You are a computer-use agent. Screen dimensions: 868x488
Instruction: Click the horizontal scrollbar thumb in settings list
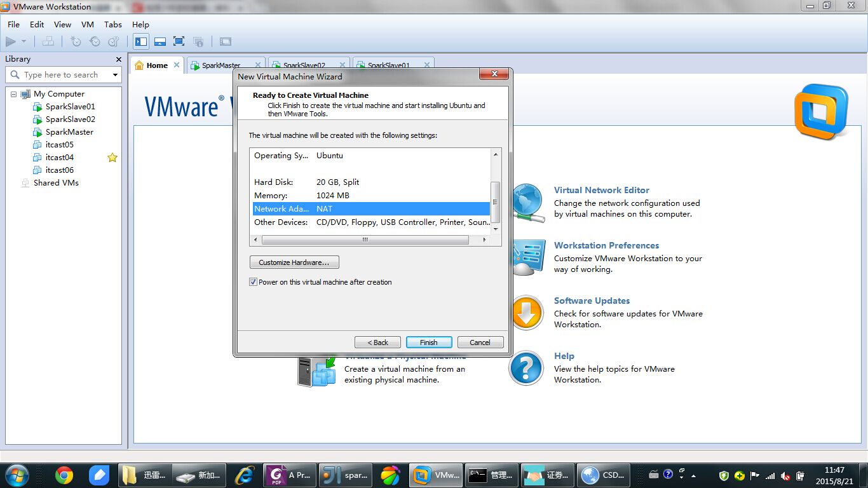click(365, 240)
